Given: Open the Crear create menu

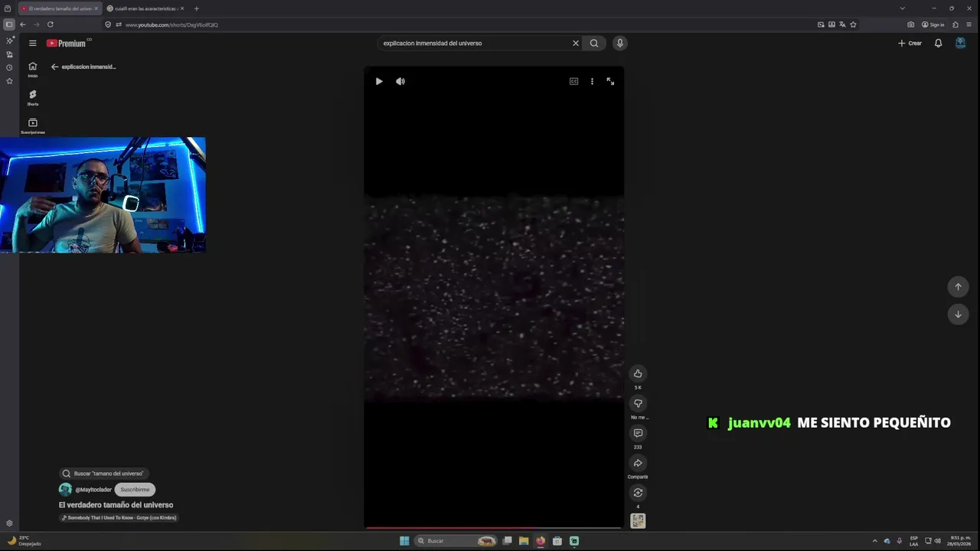Looking at the screenshot, I should 910,44.
